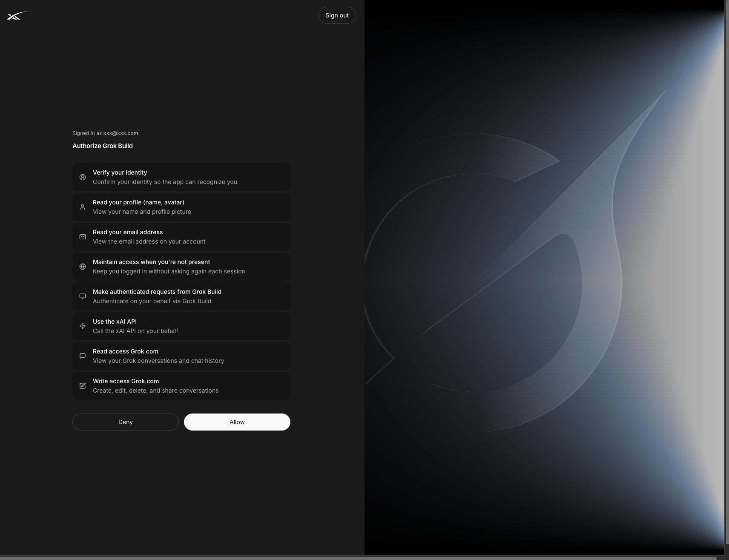Click the horizontal scrollbar at the bottom

coord(358,558)
